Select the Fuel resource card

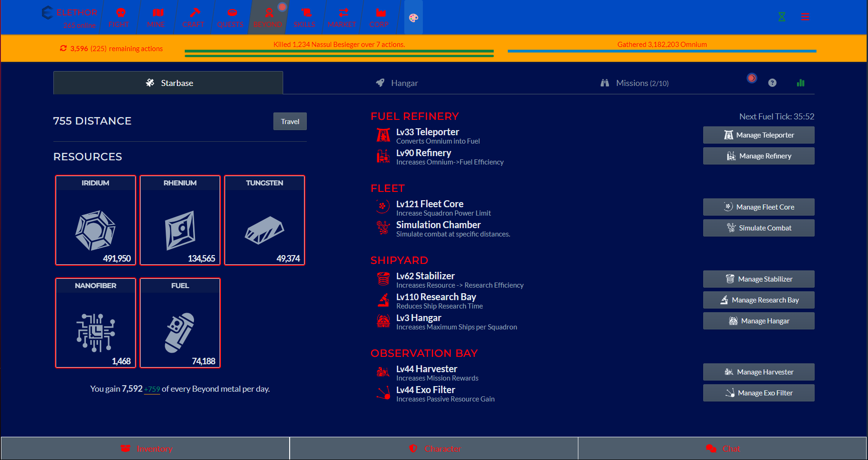pos(180,323)
